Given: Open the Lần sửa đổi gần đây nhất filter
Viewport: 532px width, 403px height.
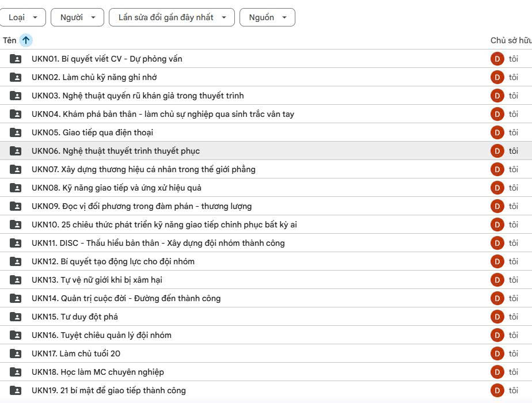Looking at the screenshot, I should [x=172, y=17].
